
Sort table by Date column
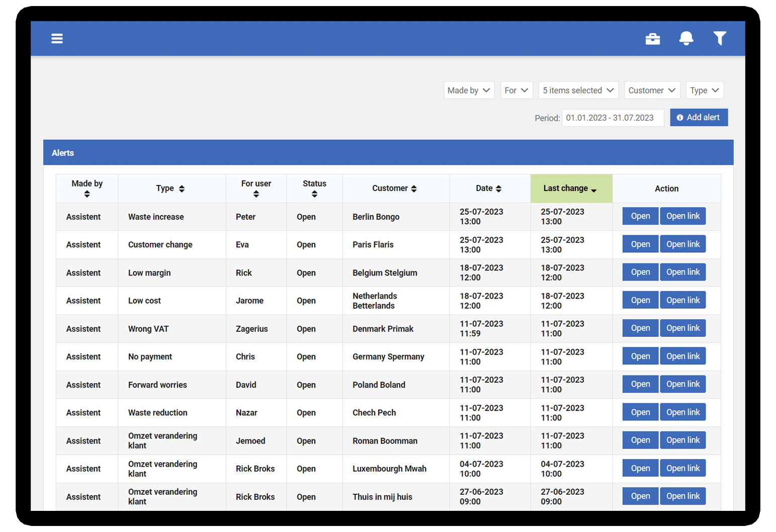click(x=498, y=189)
